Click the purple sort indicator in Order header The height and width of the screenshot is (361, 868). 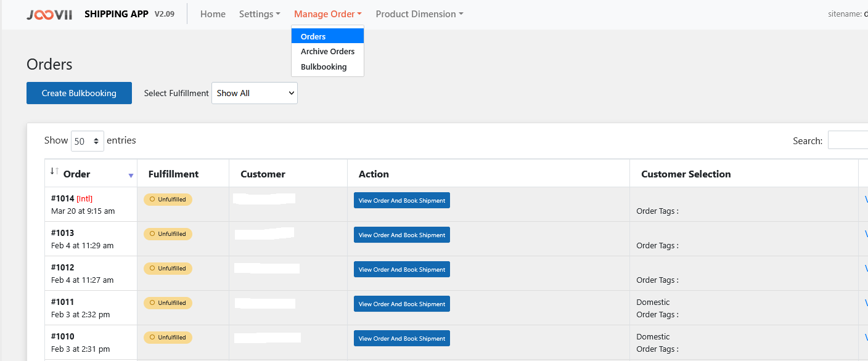(131, 176)
